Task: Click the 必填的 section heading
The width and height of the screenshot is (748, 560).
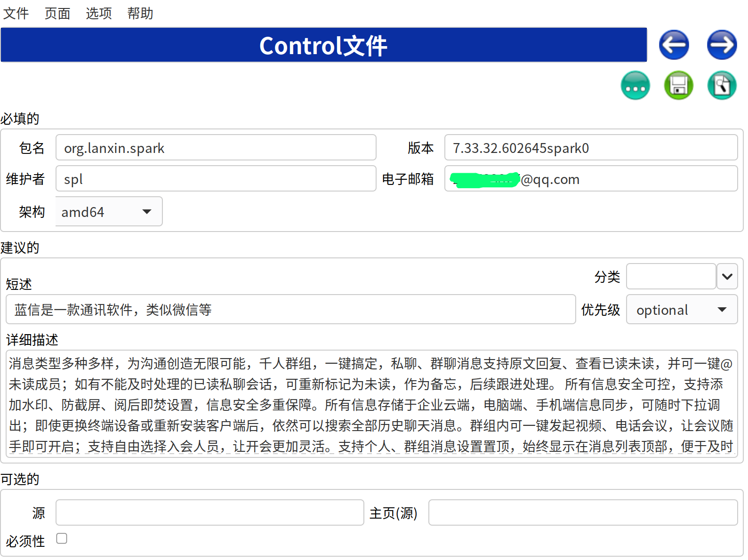Action: [20, 119]
